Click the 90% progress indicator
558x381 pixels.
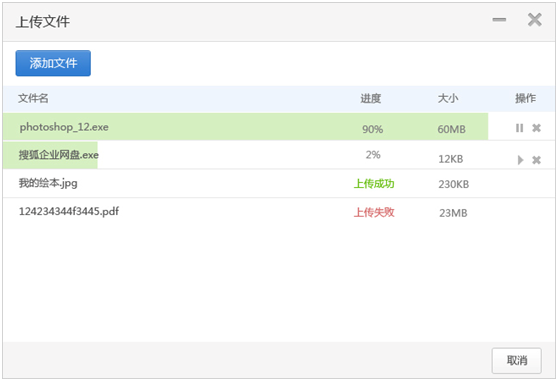[373, 129]
